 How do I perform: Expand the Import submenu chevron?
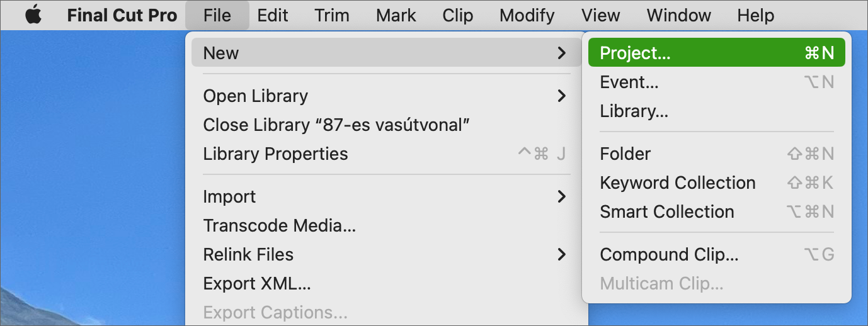pos(561,196)
